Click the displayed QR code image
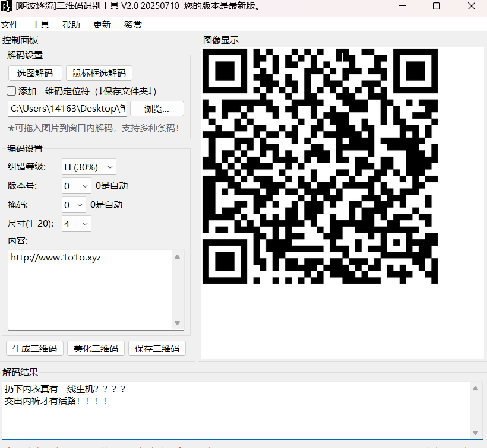Image resolution: width=487 pixels, height=448 pixels. [x=320, y=166]
